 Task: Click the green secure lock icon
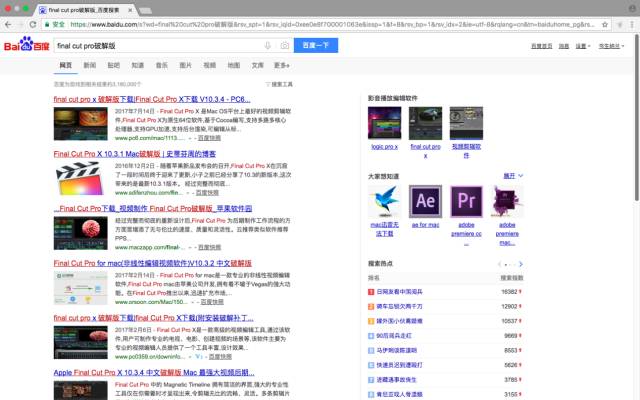48,24
